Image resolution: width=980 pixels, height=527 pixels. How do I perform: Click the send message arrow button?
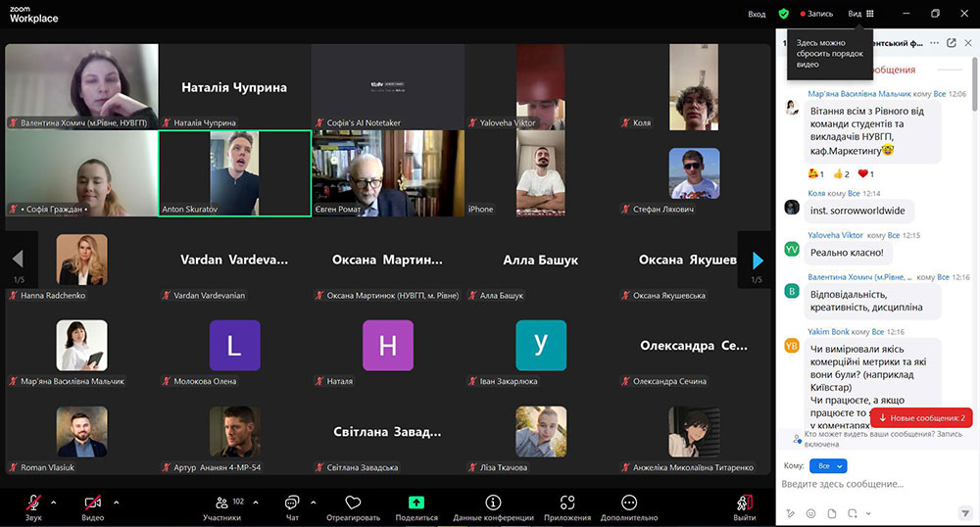(x=965, y=513)
